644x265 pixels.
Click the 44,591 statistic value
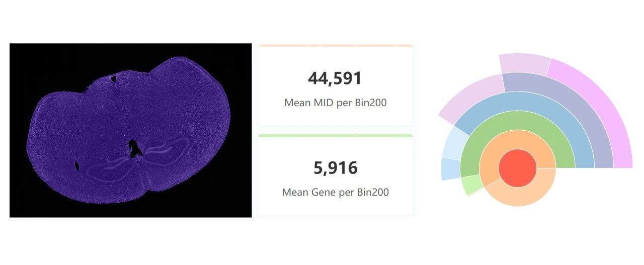pos(335,78)
